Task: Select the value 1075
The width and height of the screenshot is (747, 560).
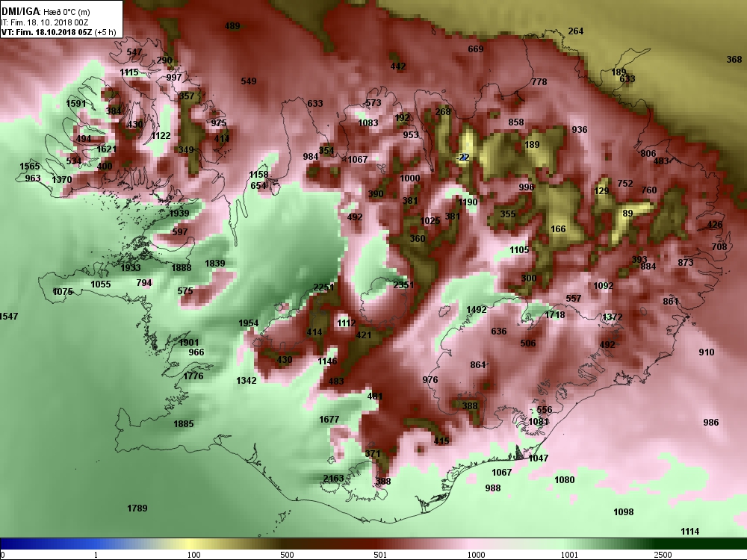Action: click(x=63, y=291)
